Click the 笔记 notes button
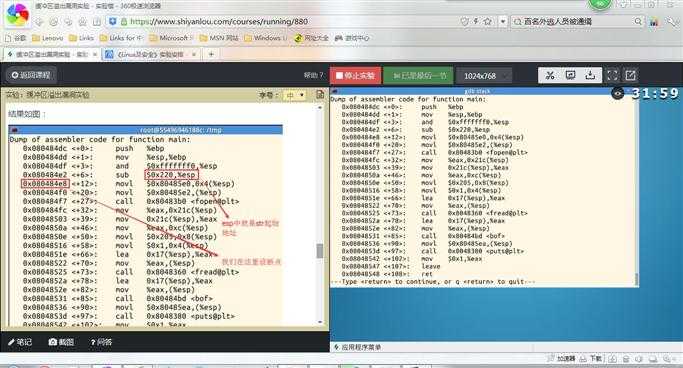This screenshot has height=368, width=683. pos(20,342)
